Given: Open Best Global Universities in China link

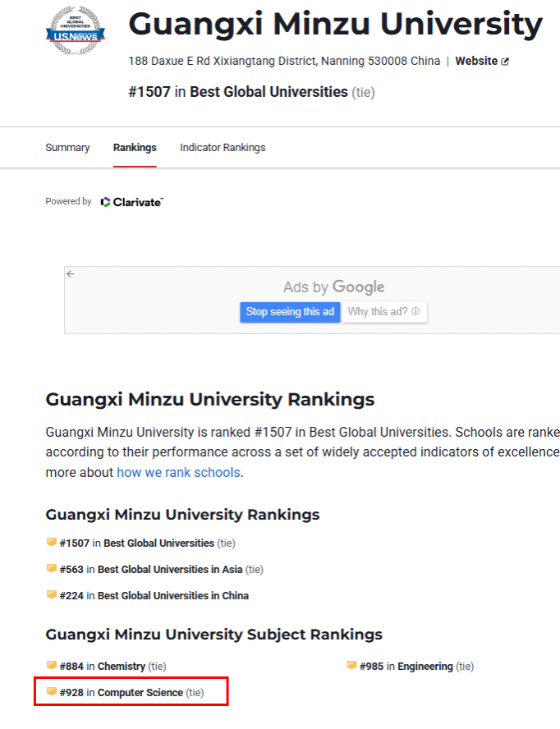Looking at the screenshot, I should (172, 595).
